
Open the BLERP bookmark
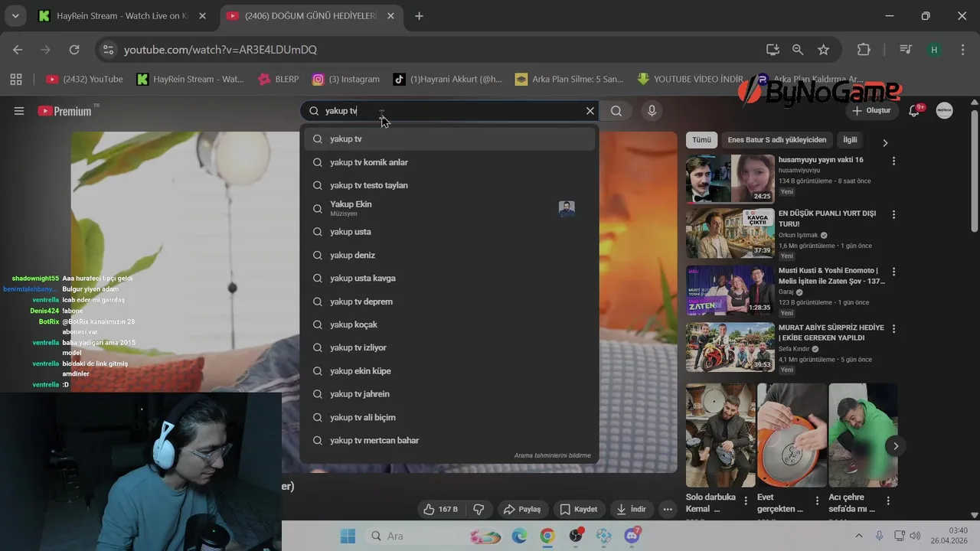(279, 79)
